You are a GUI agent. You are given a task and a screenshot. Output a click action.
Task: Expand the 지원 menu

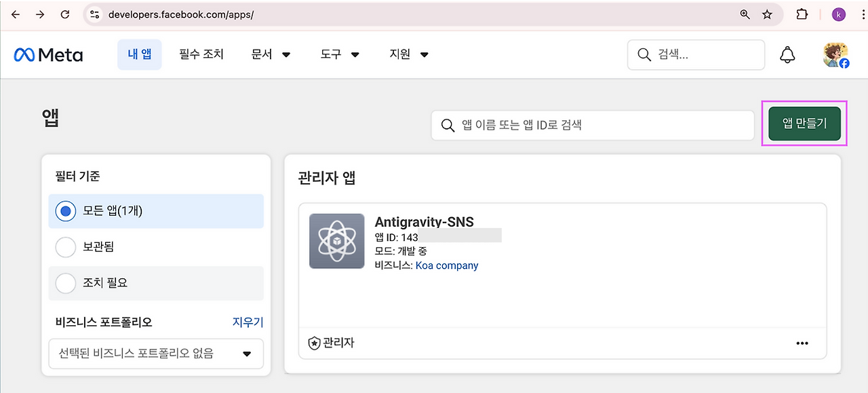point(409,54)
